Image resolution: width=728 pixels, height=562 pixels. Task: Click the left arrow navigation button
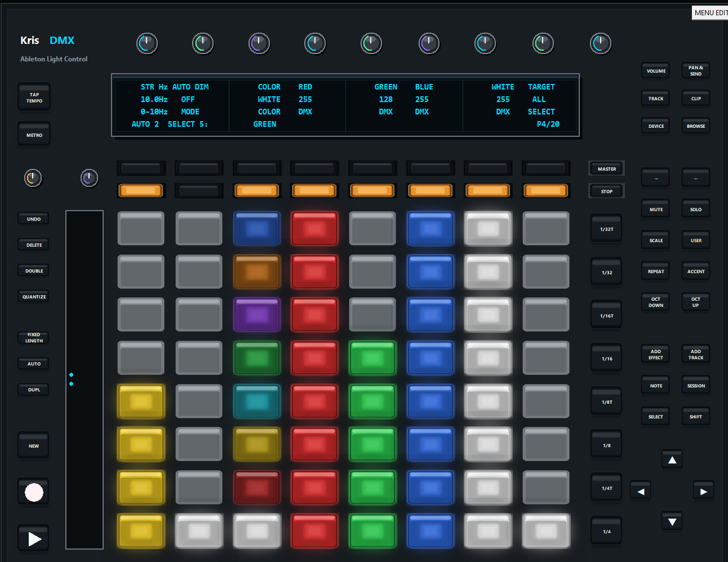[x=641, y=491]
